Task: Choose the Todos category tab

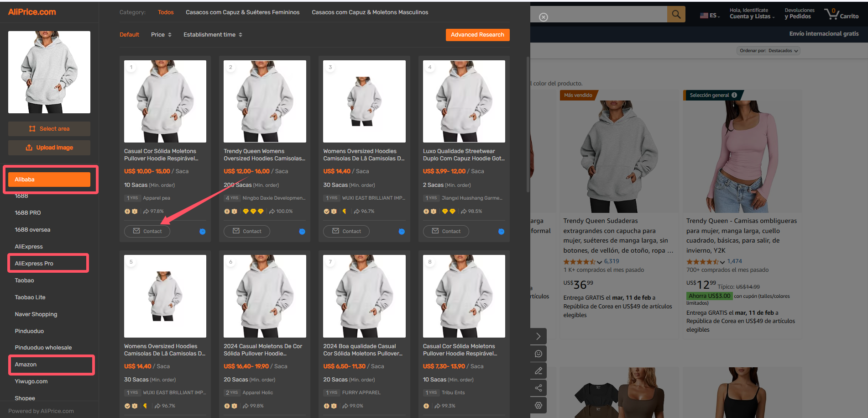Action: click(x=166, y=12)
